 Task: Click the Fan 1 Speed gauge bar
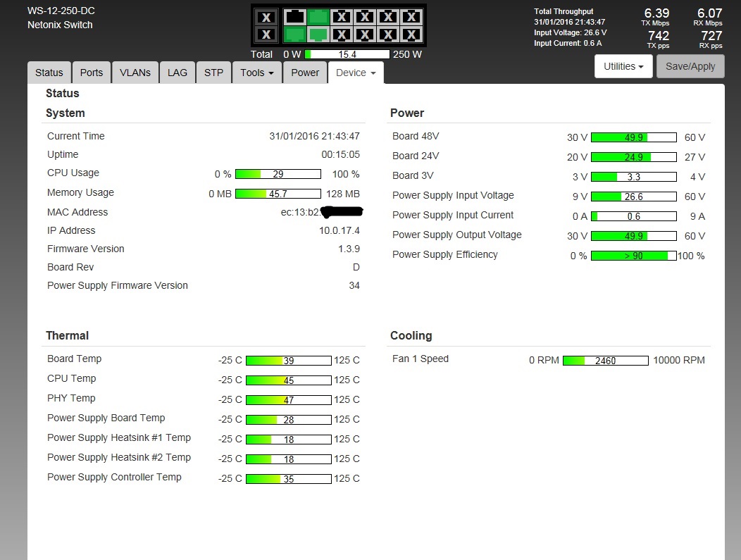click(x=605, y=361)
